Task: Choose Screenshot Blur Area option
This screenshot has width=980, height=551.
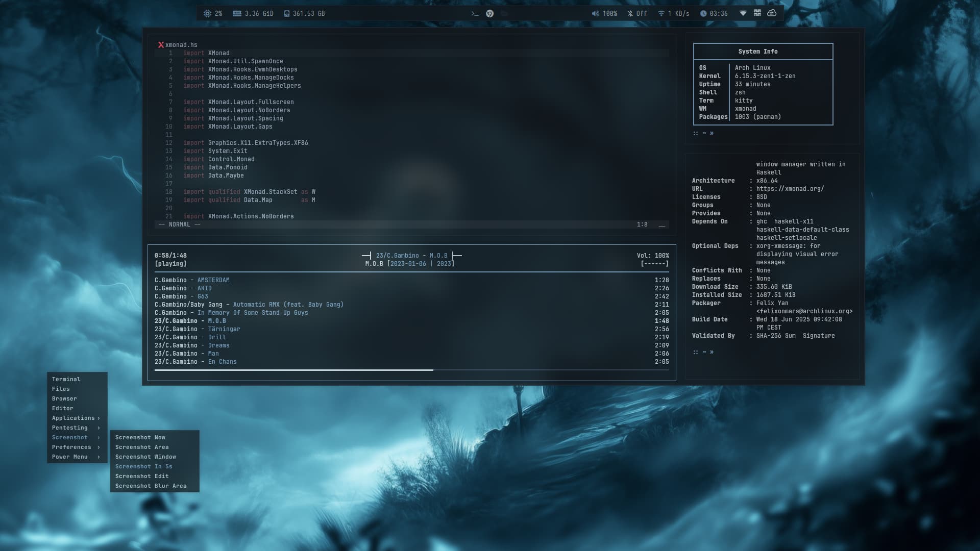Action: 151,486
